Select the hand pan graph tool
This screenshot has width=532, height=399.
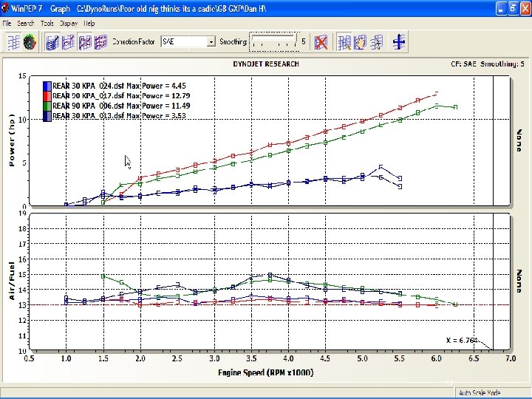361,42
